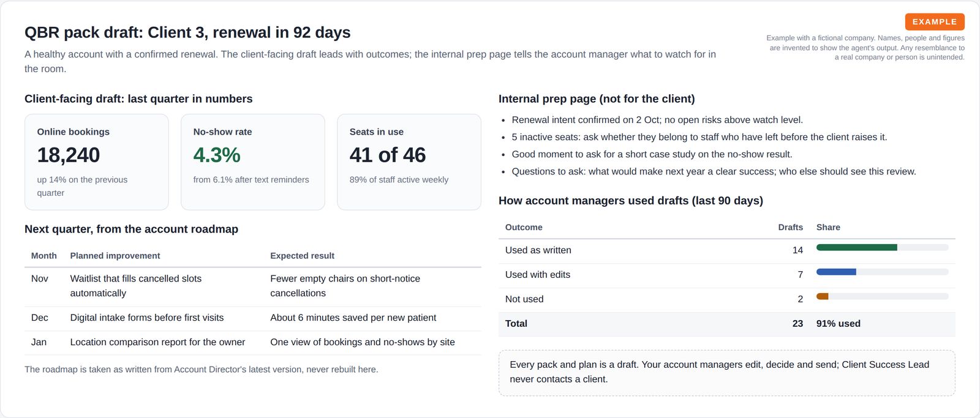Click the orange 'Not used' share bar
This screenshot has width=980, height=418.
click(x=823, y=297)
